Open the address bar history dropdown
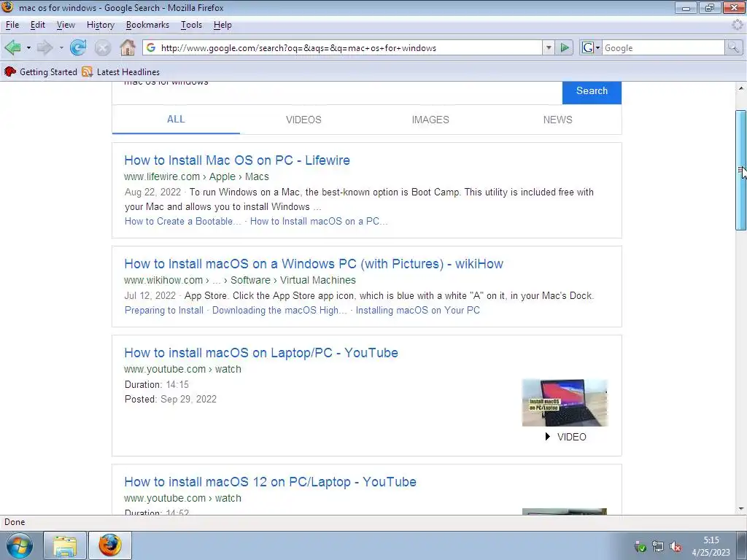The width and height of the screenshot is (747, 560). pyautogui.click(x=549, y=47)
